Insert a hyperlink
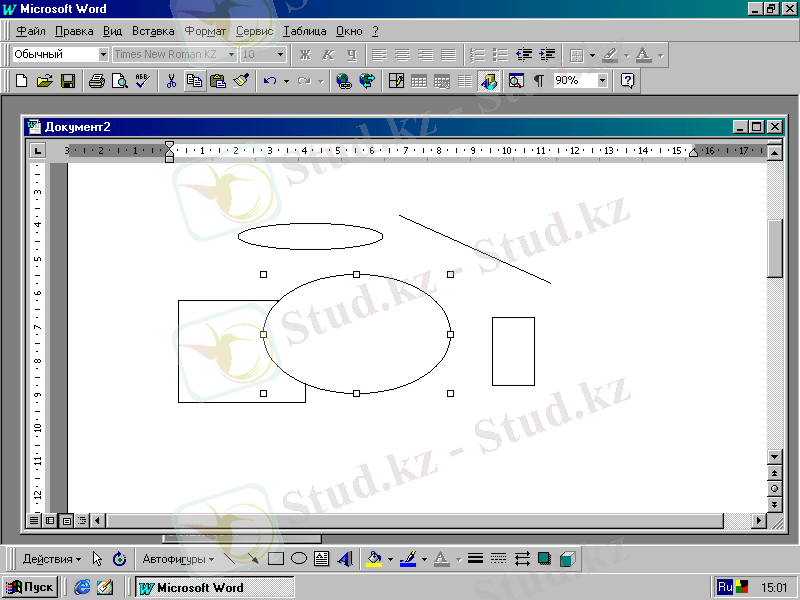 click(344, 81)
